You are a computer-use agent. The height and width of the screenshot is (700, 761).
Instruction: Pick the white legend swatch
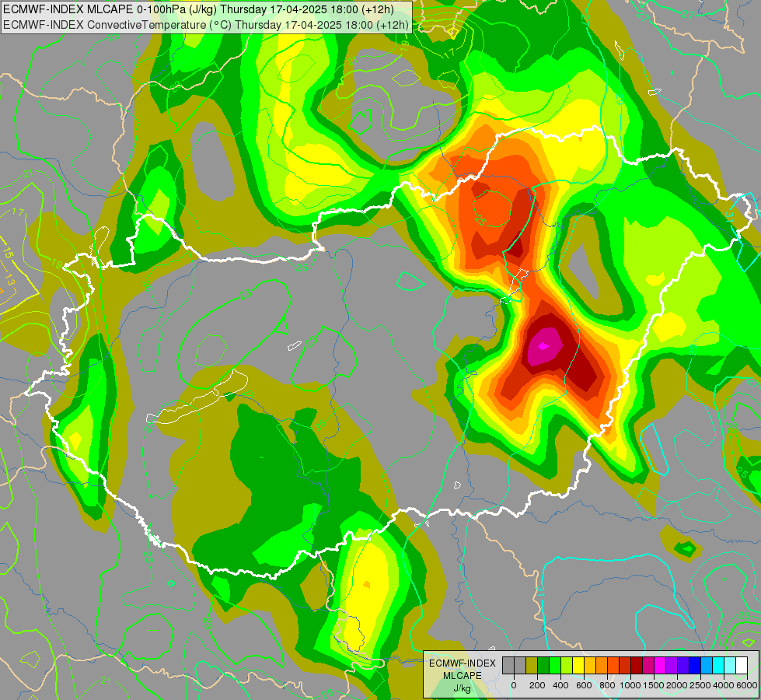(742, 665)
